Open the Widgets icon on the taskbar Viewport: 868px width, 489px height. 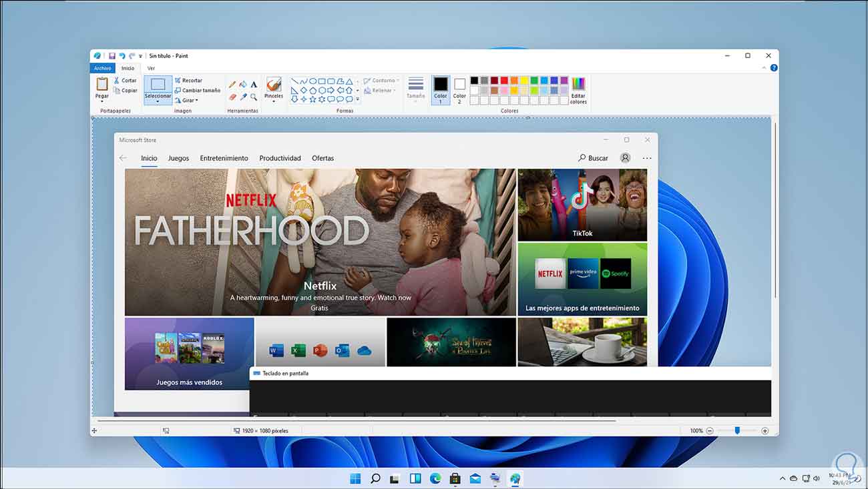tap(415, 478)
